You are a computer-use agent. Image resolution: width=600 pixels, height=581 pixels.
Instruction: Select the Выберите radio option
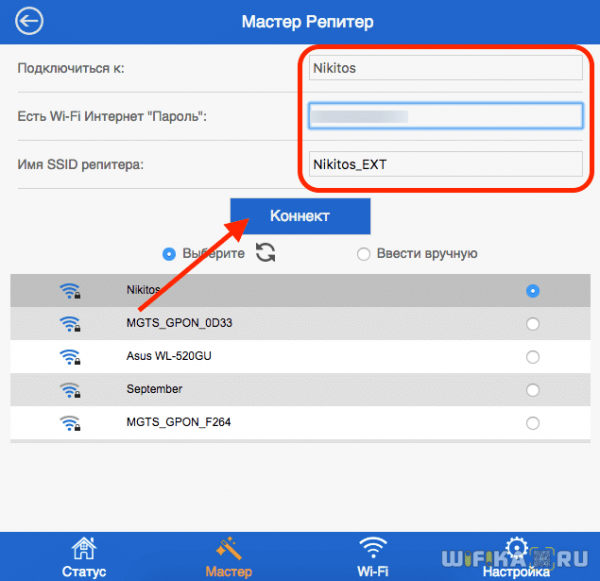(169, 254)
